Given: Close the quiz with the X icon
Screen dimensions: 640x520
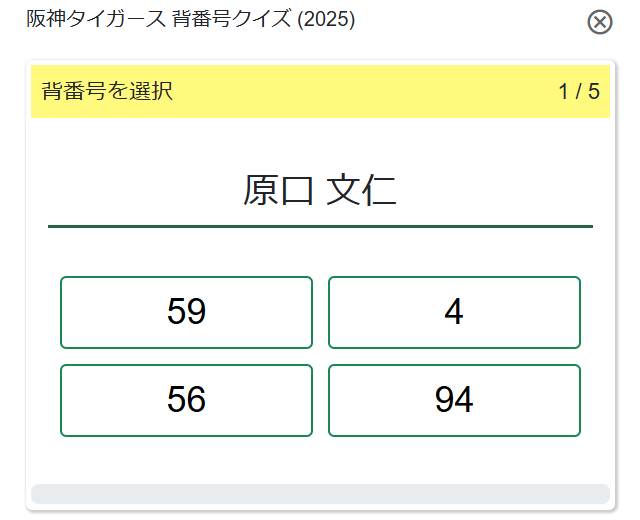Looking at the screenshot, I should point(599,22).
